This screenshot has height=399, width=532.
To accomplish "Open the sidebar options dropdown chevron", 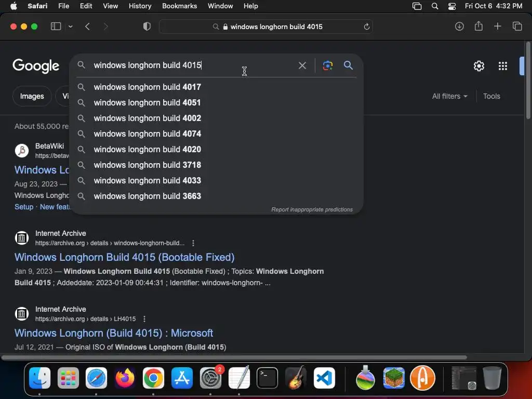I will click(x=70, y=26).
